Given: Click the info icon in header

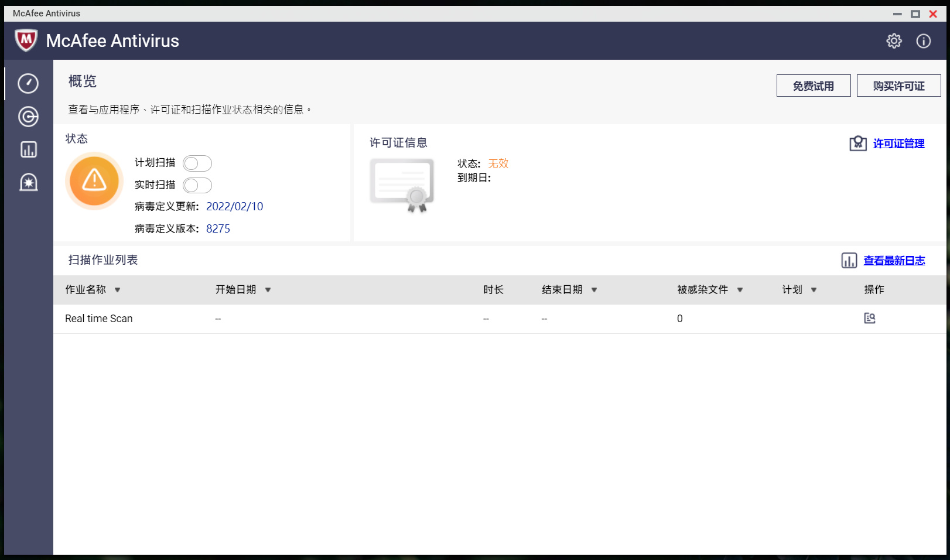Looking at the screenshot, I should coord(924,41).
